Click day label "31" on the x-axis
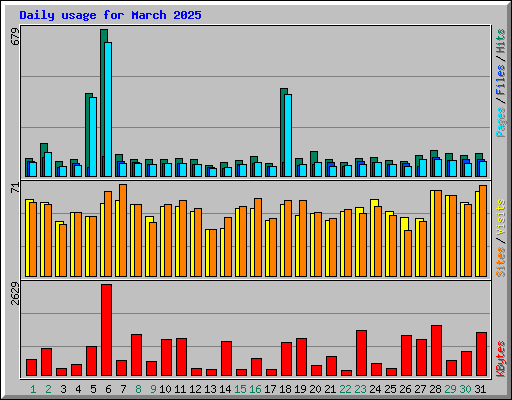This screenshot has height=400, width=512. (x=480, y=389)
